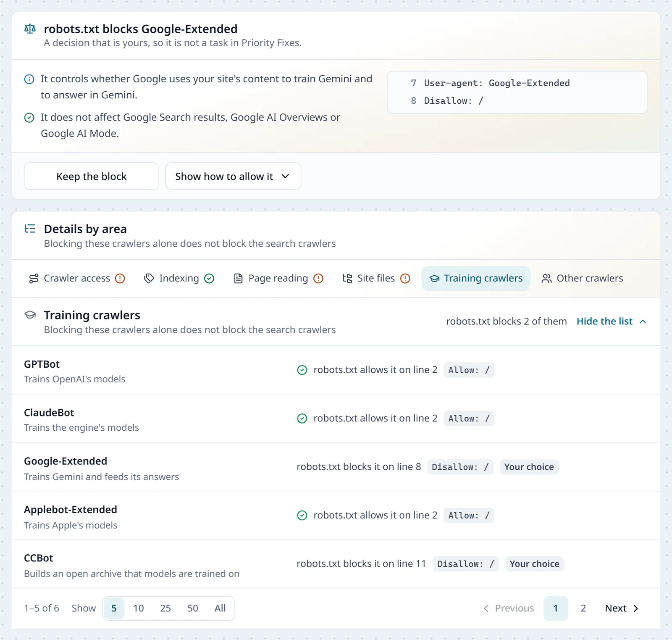Click the 1–5 of 6 count text

point(42,608)
